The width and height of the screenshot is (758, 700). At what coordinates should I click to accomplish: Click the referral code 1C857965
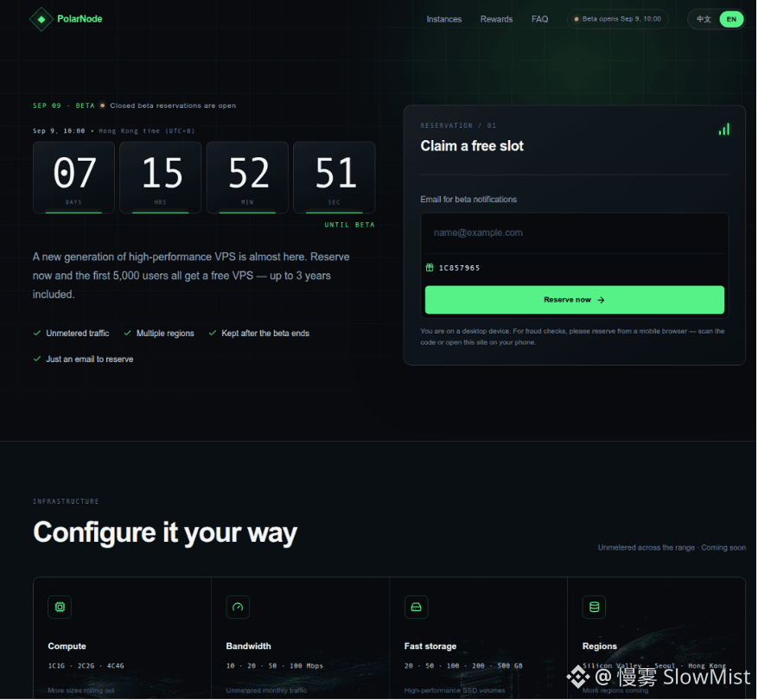[459, 268]
